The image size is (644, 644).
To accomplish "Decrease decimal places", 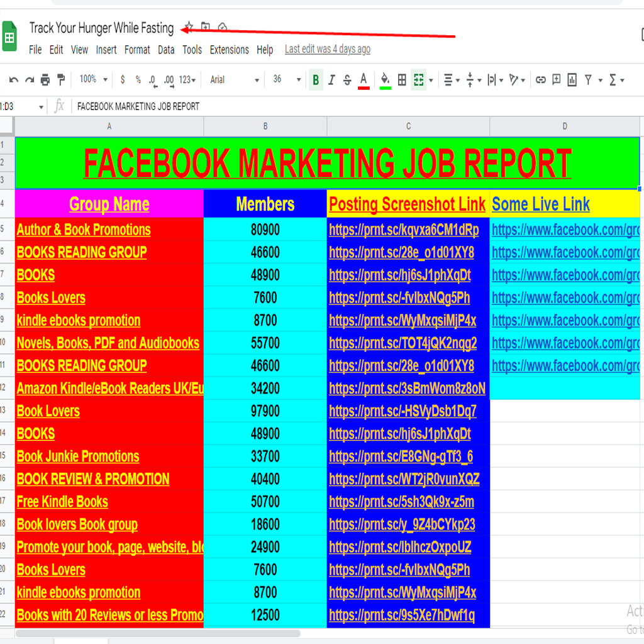I will pos(153,80).
